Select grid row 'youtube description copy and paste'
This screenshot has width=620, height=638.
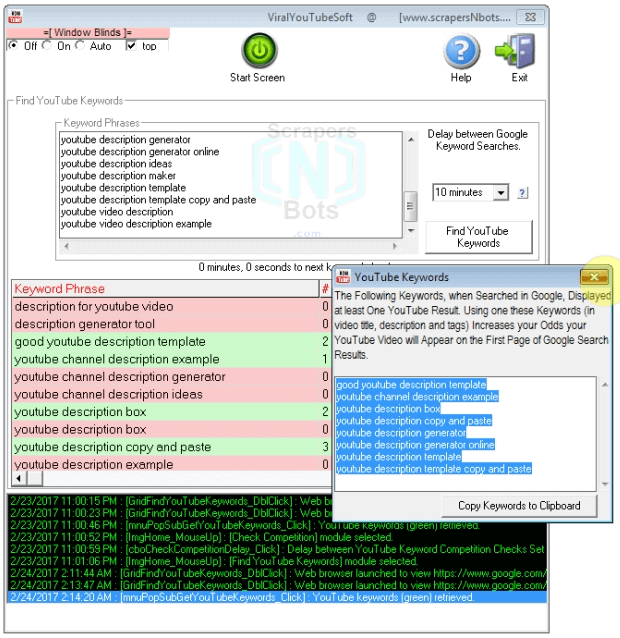point(171,447)
